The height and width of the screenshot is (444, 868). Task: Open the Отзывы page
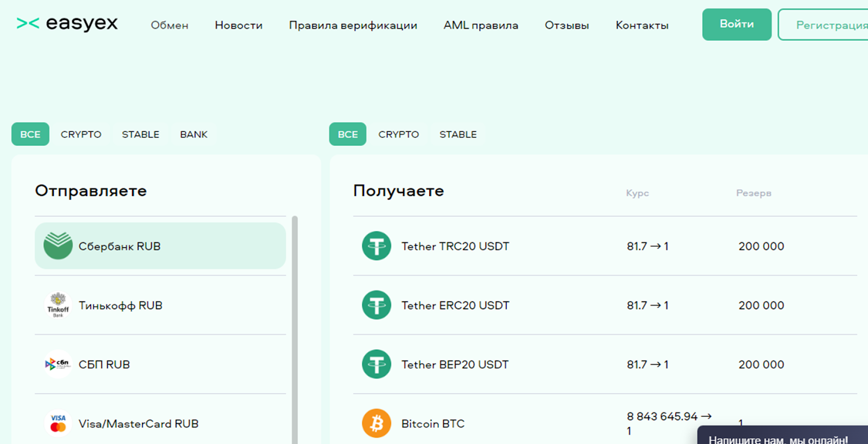pos(567,25)
